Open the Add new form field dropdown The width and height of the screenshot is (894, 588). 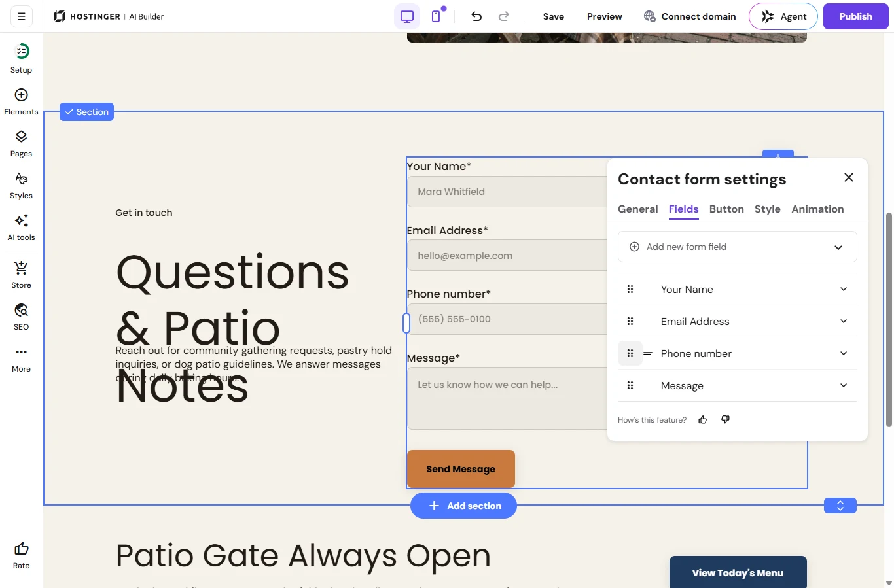[x=738, y=247]
